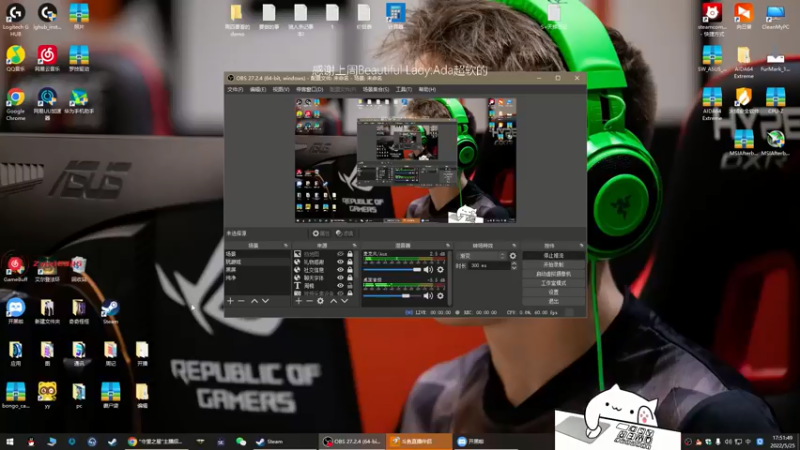
Task: Select the second scene in the Scenes list
Action: (257, 262)
